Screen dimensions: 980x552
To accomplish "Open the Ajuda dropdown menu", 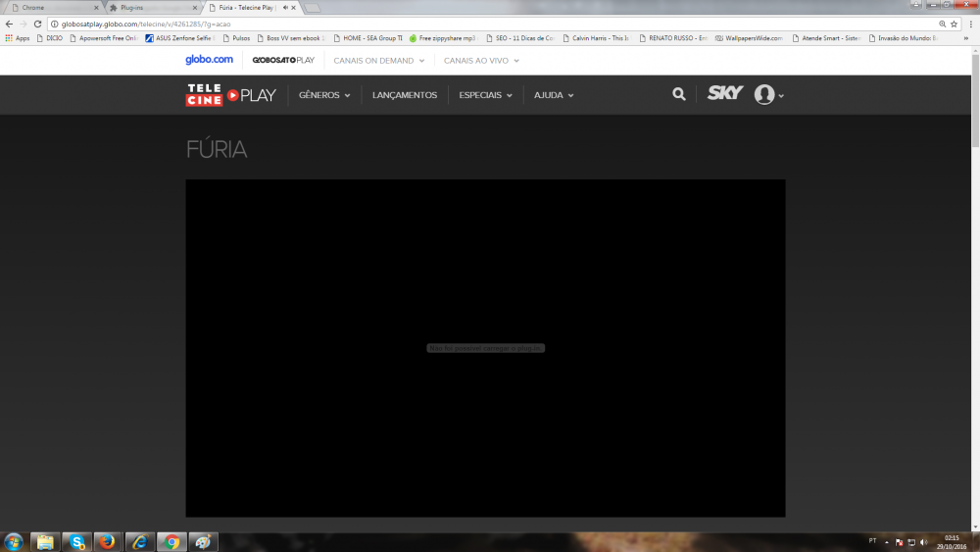I will click(x=554, y=95).
